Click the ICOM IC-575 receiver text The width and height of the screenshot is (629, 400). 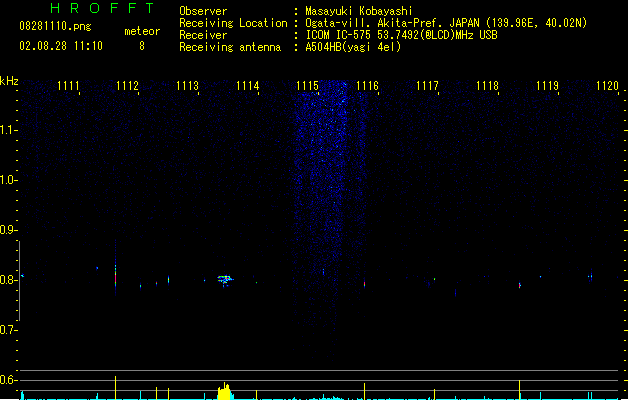[x=401, y=35]
